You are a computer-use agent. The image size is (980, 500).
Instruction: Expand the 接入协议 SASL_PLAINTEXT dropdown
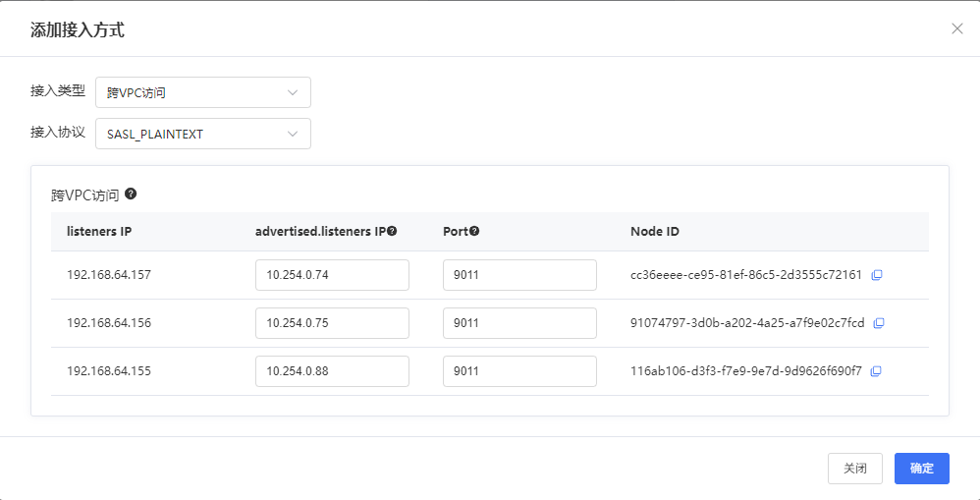(x=202, y=134)
